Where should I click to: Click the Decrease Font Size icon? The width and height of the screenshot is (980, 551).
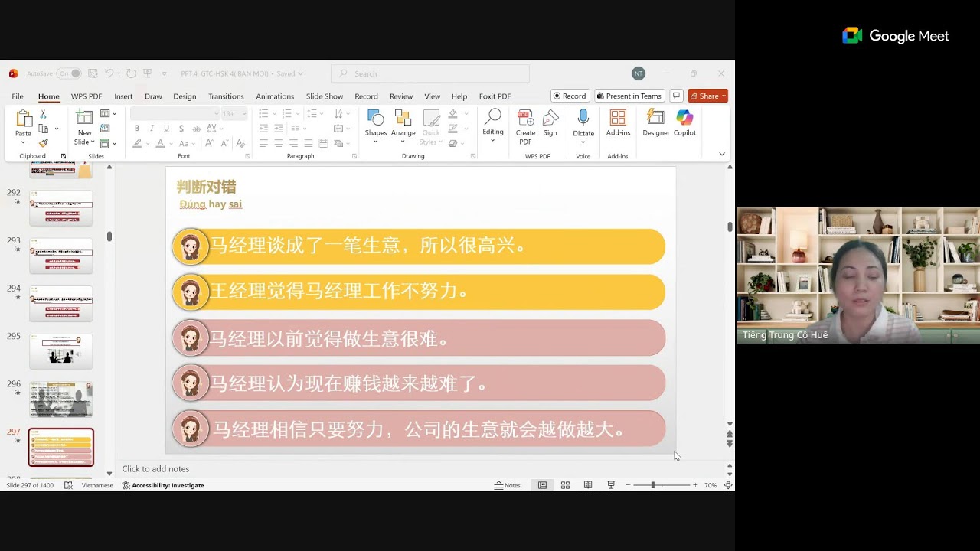coord(225,143)
